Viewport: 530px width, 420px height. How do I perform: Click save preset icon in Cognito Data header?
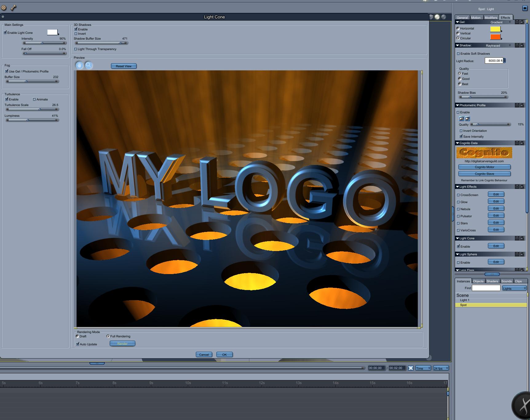tap(517, 143)
